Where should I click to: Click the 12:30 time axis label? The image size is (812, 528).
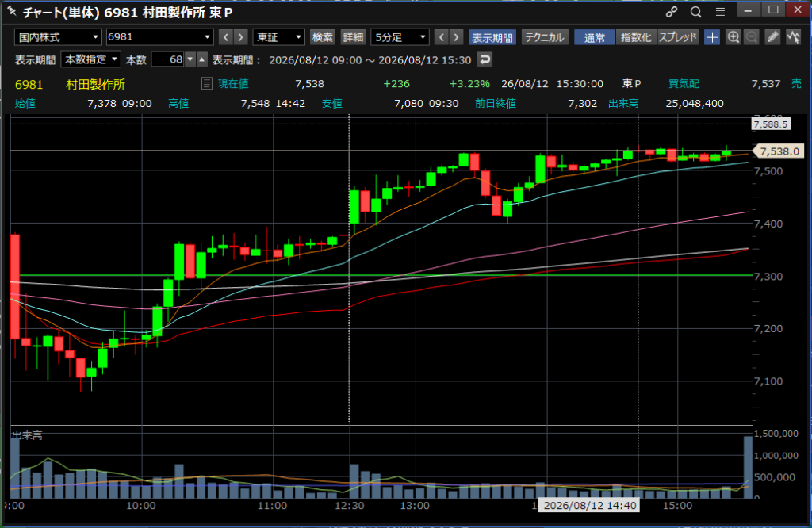click(x=349, y=505)
